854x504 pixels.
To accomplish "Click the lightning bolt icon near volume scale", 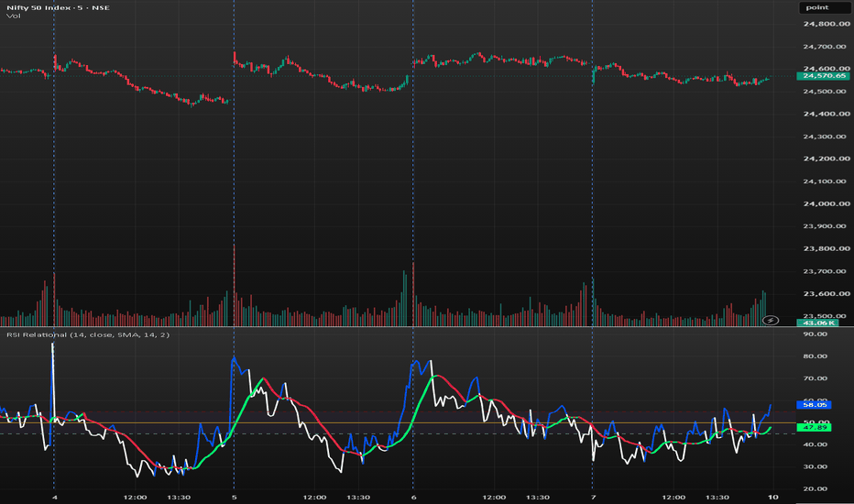I will [x=770, y=321].
